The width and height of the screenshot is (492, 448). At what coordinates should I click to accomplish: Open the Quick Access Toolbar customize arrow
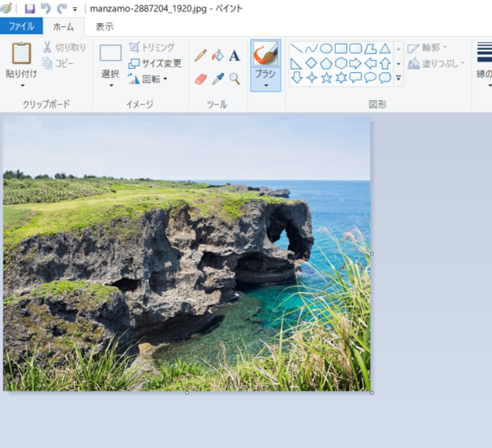(75, 9)
